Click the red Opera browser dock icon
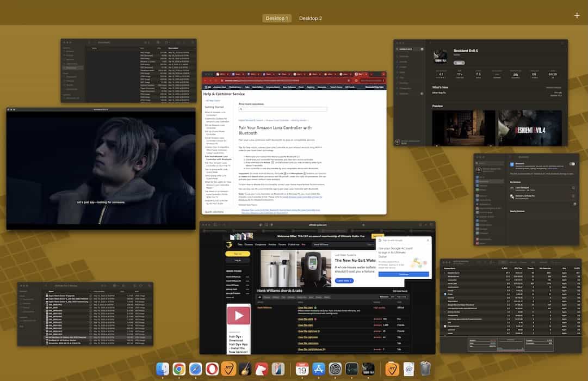Screen dimensions: 588x381 point(213,369)
